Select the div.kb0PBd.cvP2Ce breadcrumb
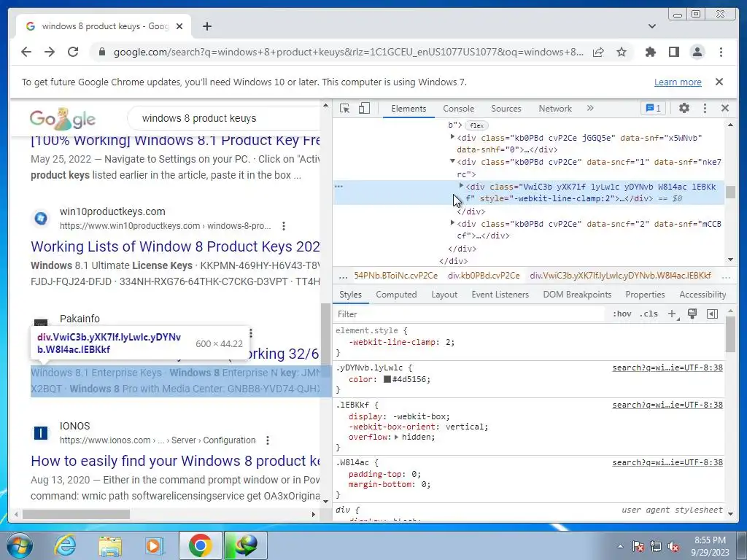This screenshot has height=560, width=747. (484, 276)
